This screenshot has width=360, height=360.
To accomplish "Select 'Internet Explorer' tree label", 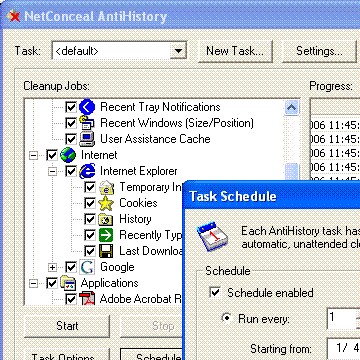I will [139, 171].
